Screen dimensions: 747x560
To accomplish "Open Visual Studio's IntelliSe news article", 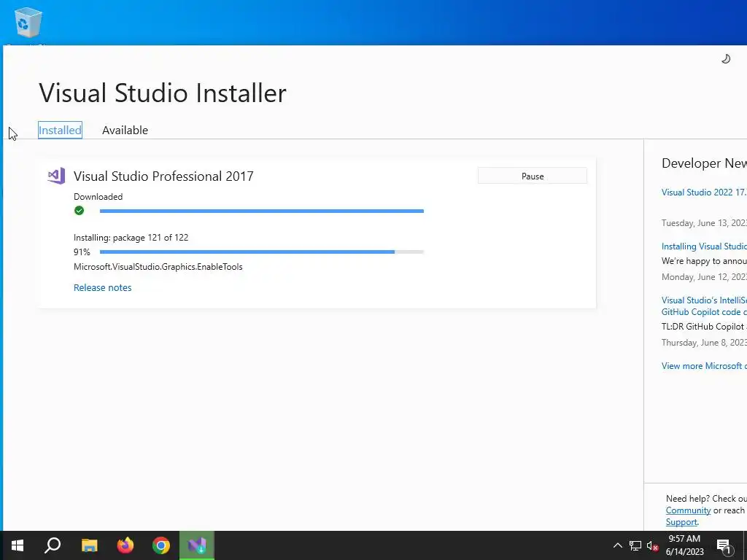I will [x=704, y=306].
